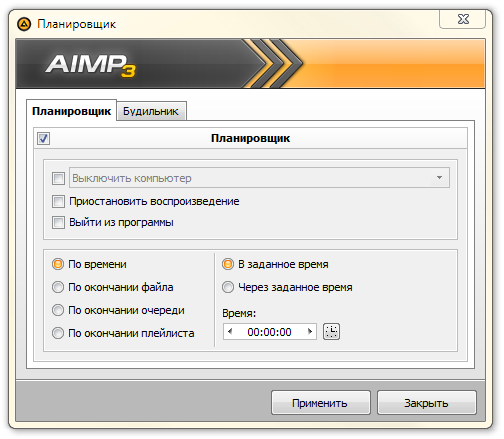Screen dimensions: 504x439
Task: Click the Применить button
Action: coord(321,403)
